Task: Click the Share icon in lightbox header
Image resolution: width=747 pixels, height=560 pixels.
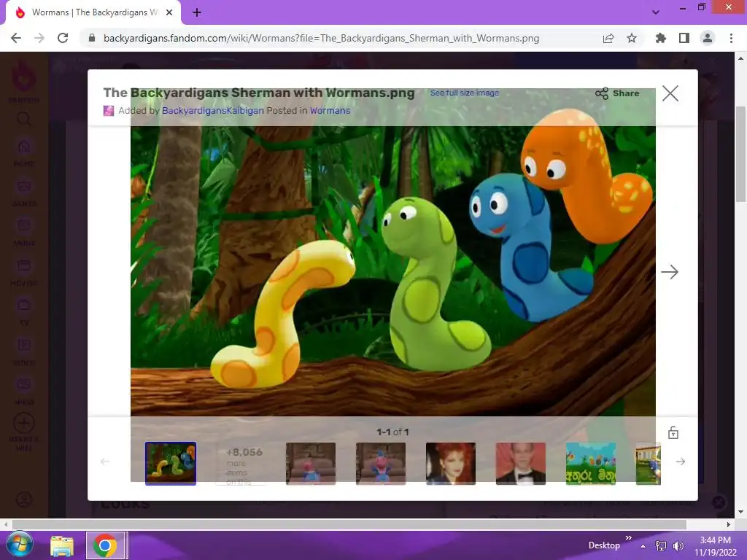Action: 602,93
